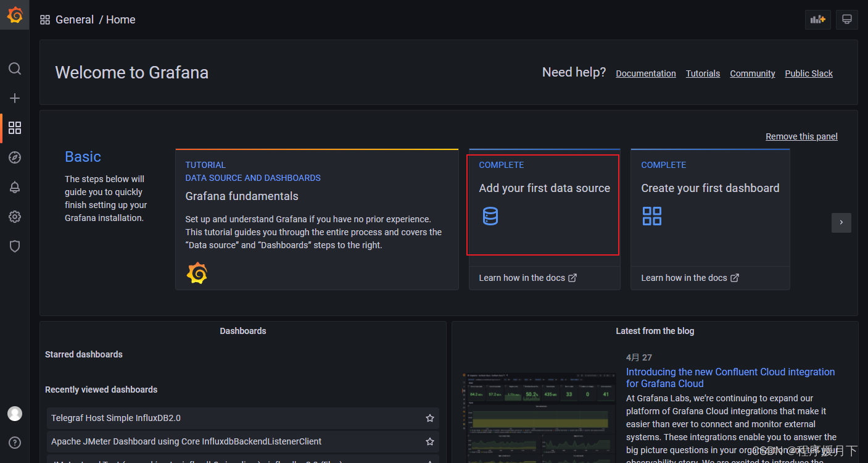Click Remove this panel
Image resolution: width=868 pixels, height=463 pixels.
point(801,136)
